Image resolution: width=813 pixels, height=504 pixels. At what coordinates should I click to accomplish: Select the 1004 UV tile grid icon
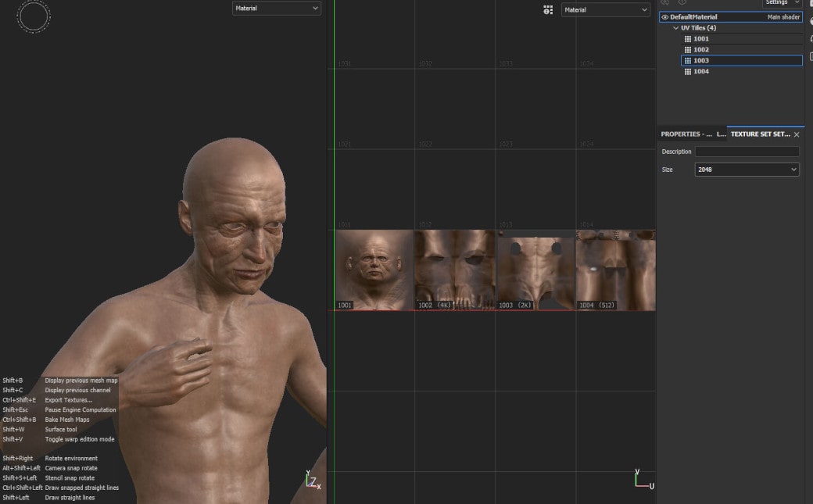click(x=688, y=71)
